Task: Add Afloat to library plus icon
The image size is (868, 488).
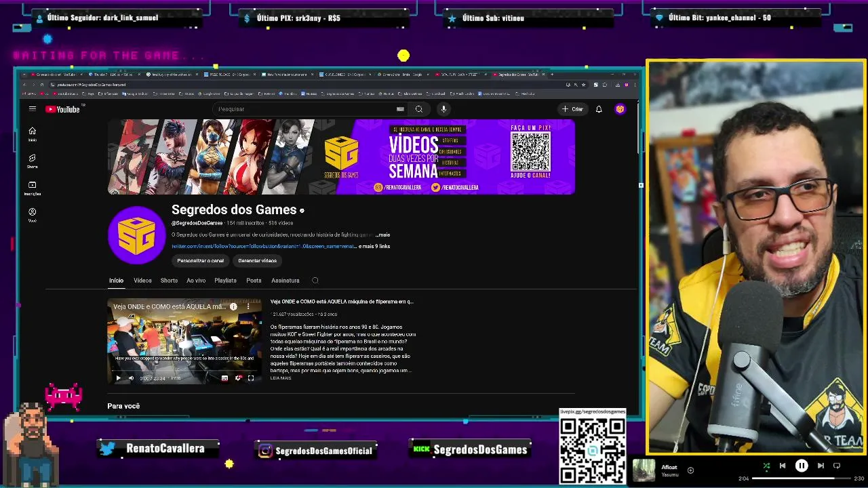Action: tap(690, 470)
